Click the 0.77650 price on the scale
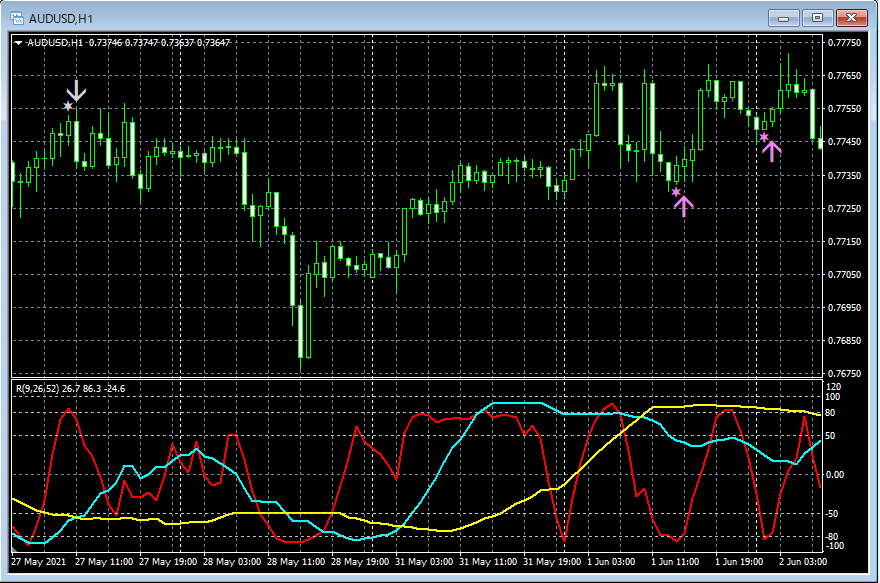 pos(846,76)
